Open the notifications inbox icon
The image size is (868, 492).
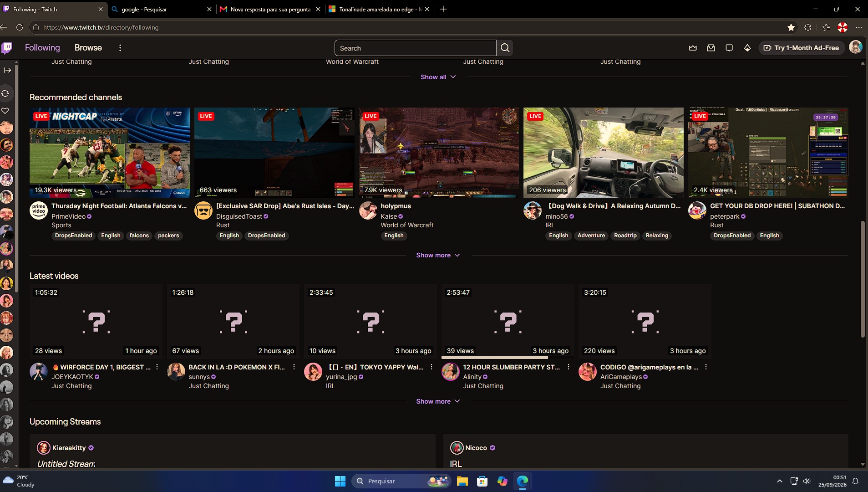click(711, 48)
